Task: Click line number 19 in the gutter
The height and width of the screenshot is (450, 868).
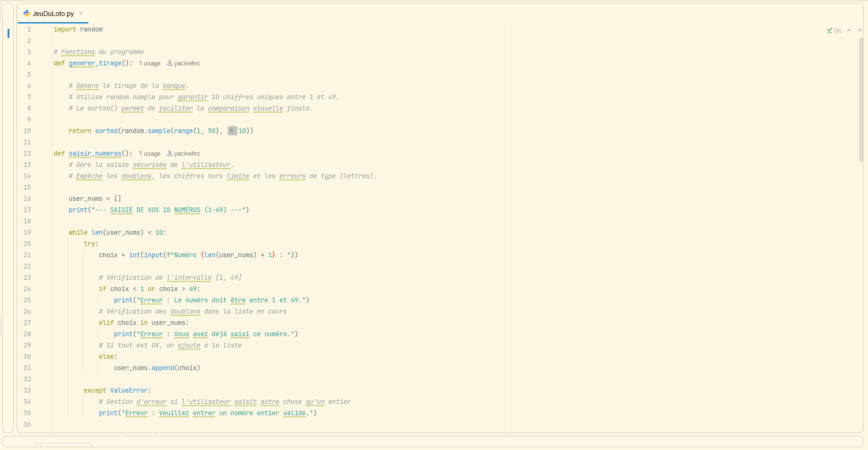Action: point(27,232)
